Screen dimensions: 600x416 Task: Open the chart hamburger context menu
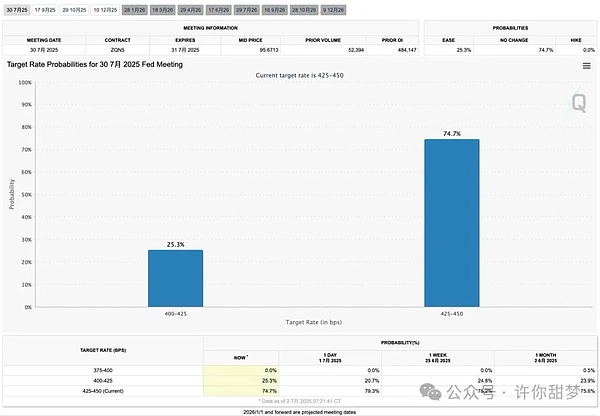pyautogui.click(x=586, y=65)
